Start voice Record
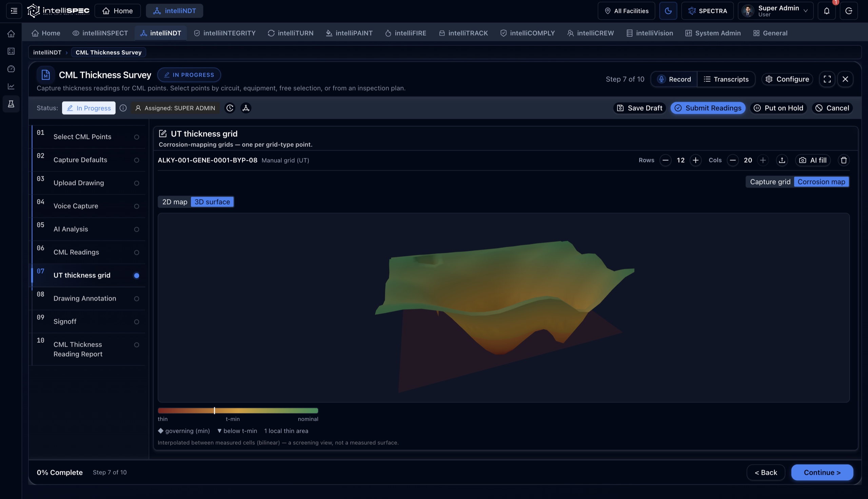Screen dimensions: 868x499 click(x=674, y=79)
